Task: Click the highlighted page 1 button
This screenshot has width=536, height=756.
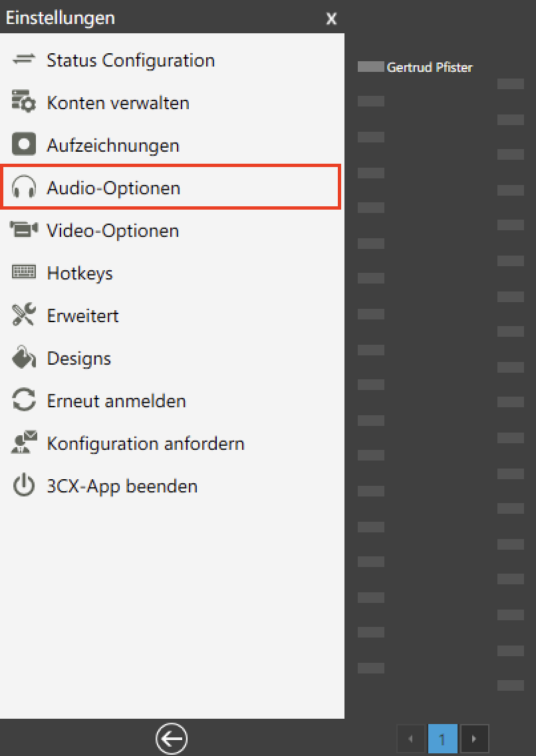Action: (x=442, y=739)
